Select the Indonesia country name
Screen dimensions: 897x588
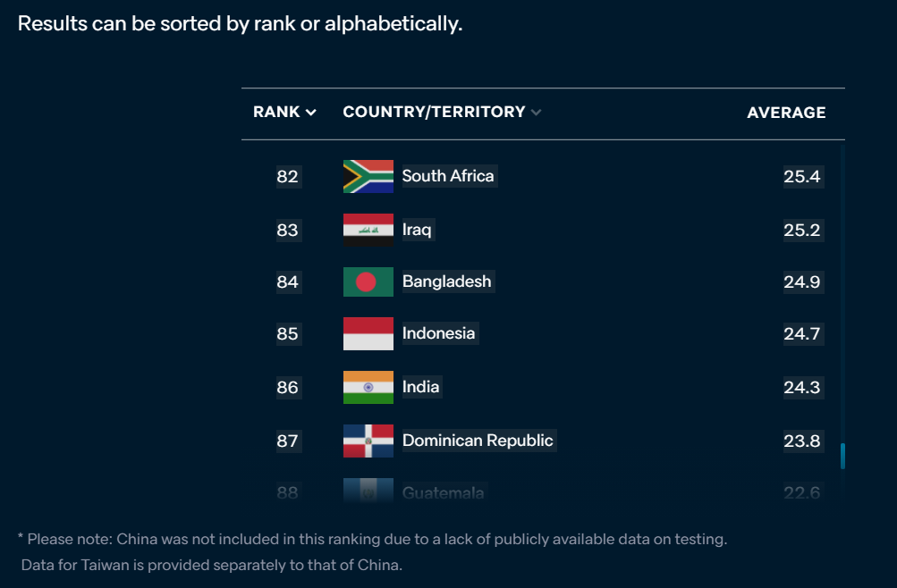pyautogui.click(x=438, y=333)
